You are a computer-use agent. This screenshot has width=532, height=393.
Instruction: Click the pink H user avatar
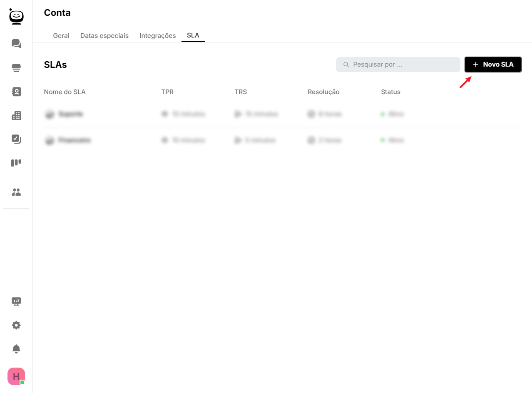(x=16, y=376)
